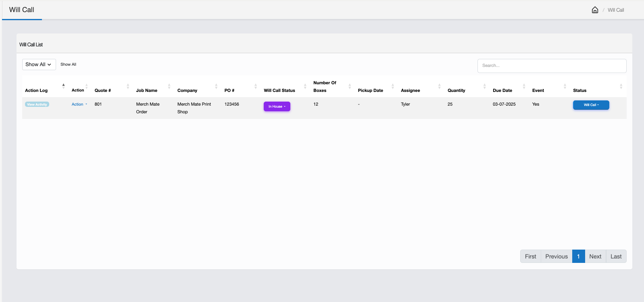Open the Action menu for quote 801
This screenshot has height=302, width=644.
pos(79,104)
